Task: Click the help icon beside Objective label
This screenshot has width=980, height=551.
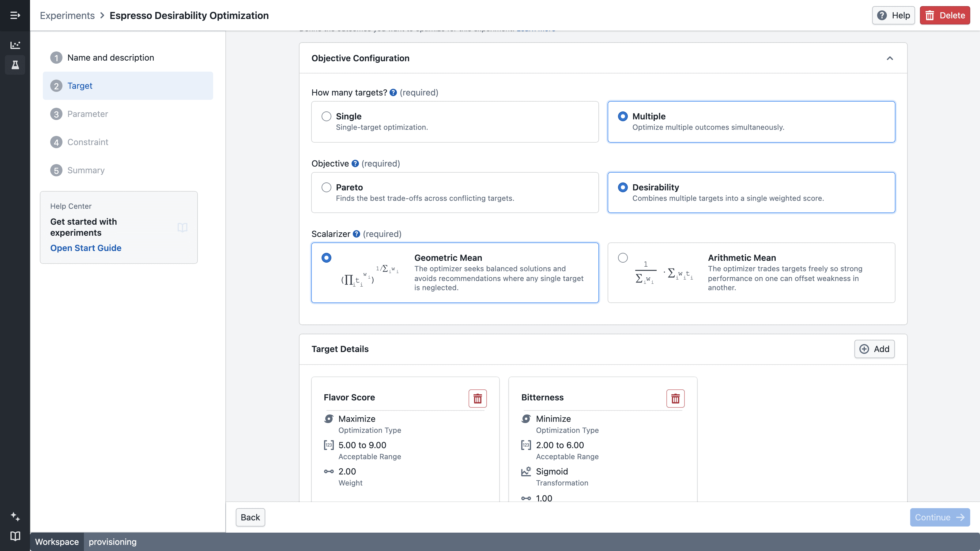Action: point(355,163)
